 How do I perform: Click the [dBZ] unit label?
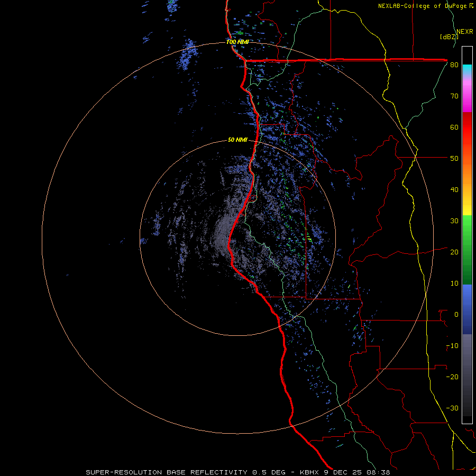[449, 36]
